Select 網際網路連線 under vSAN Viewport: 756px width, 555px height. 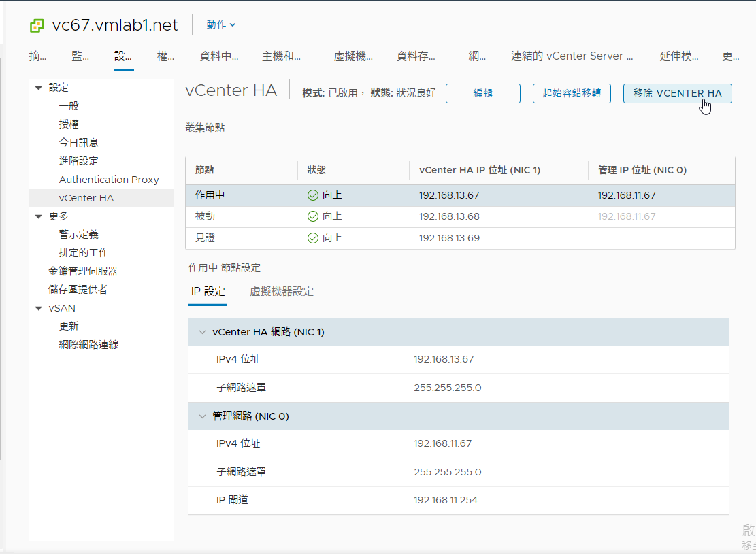click(x=88, y=344)
